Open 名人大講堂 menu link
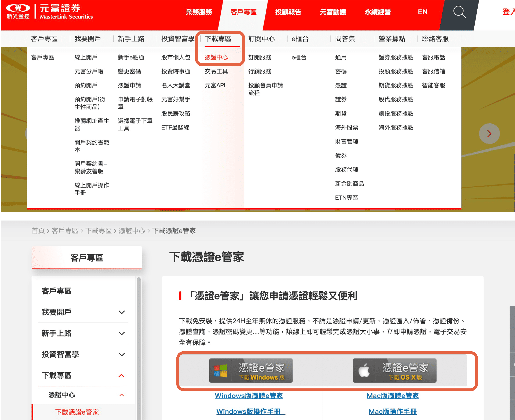This screenshot has width=515, height=420. [x=176, y=85]
